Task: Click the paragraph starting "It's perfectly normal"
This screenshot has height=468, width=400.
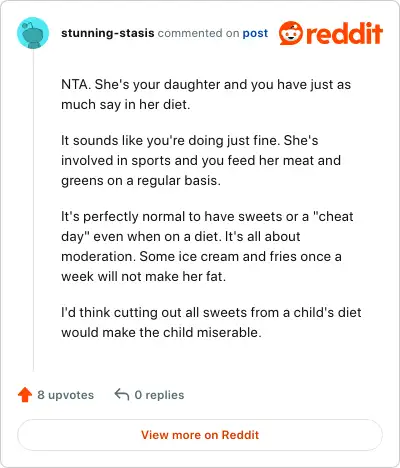Action: tap(207, 246)
